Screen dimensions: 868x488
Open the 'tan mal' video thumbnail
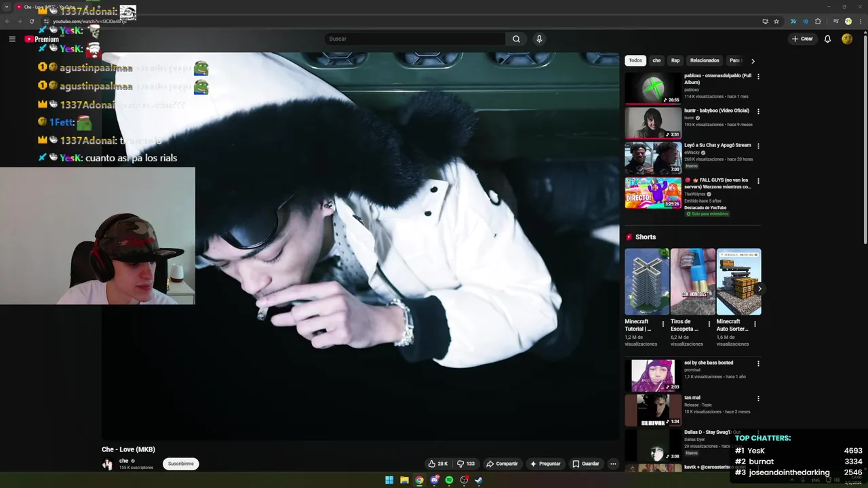653,410
